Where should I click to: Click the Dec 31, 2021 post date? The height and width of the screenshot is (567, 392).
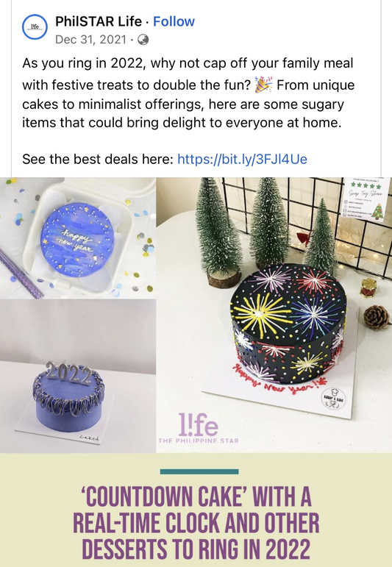90,40
